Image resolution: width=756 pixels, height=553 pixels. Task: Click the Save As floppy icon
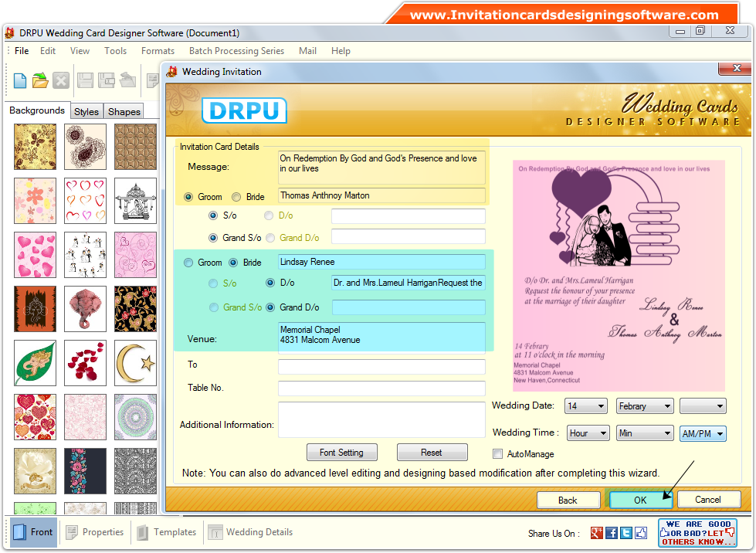[106, 80]
